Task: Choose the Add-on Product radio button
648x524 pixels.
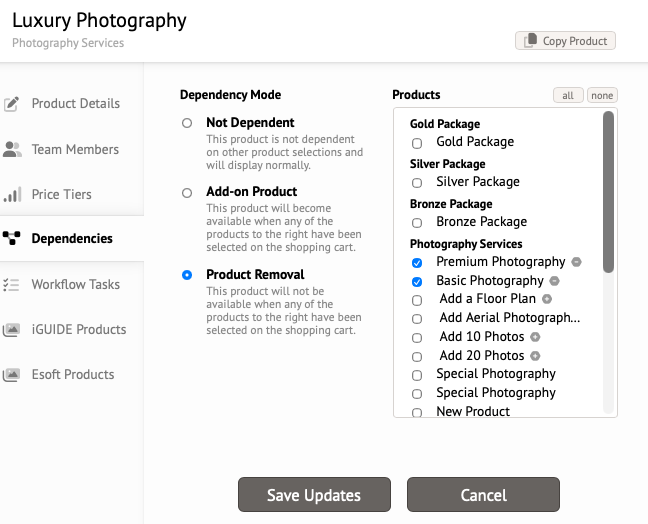Action: [x=187, y=193]
